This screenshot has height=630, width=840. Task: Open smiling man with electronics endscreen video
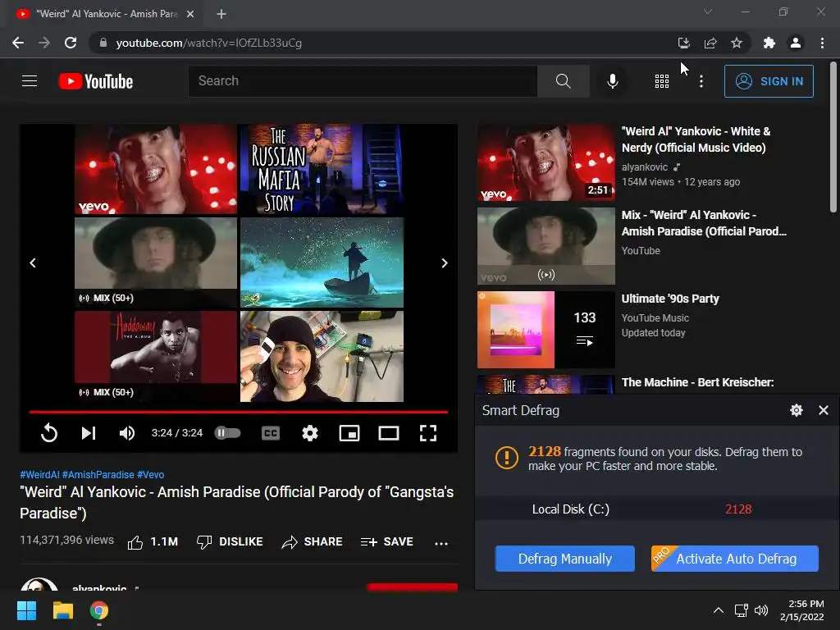click(322, 356)
